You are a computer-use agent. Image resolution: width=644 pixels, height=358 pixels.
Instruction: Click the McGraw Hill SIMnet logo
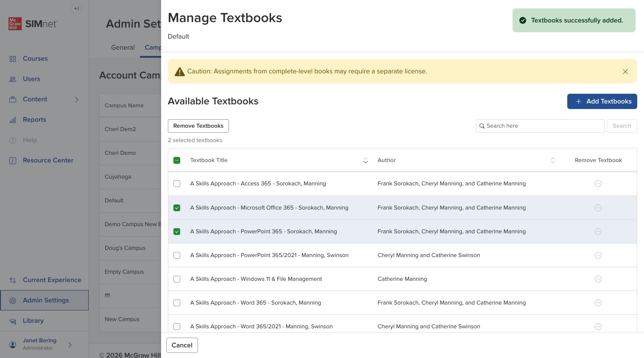33,24
